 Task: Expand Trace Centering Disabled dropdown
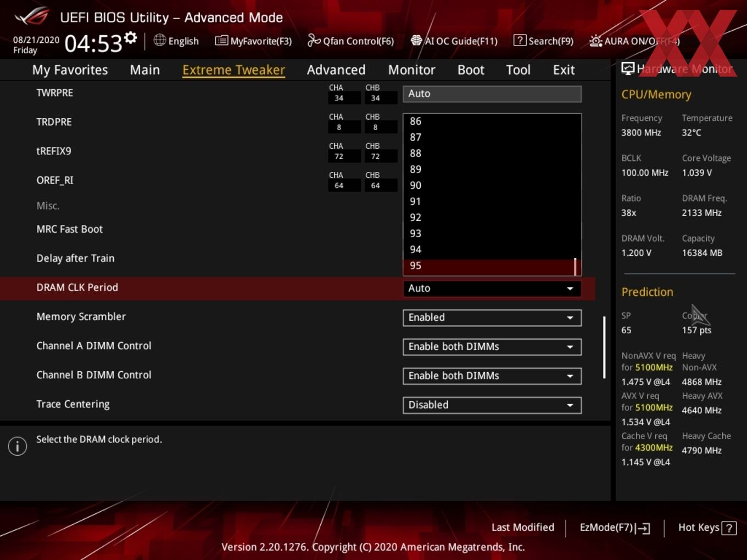pyautogui.click(x=492, y=405)
